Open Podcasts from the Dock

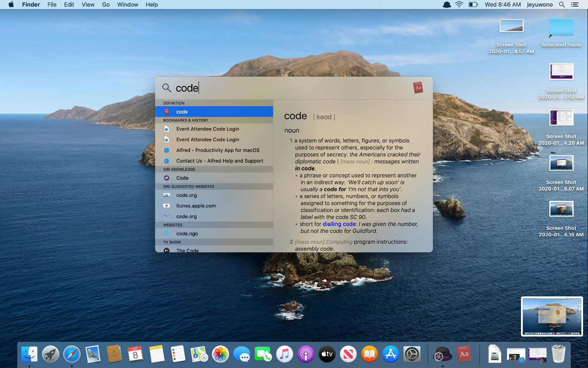pyautogui.click(x=306, y=354)
